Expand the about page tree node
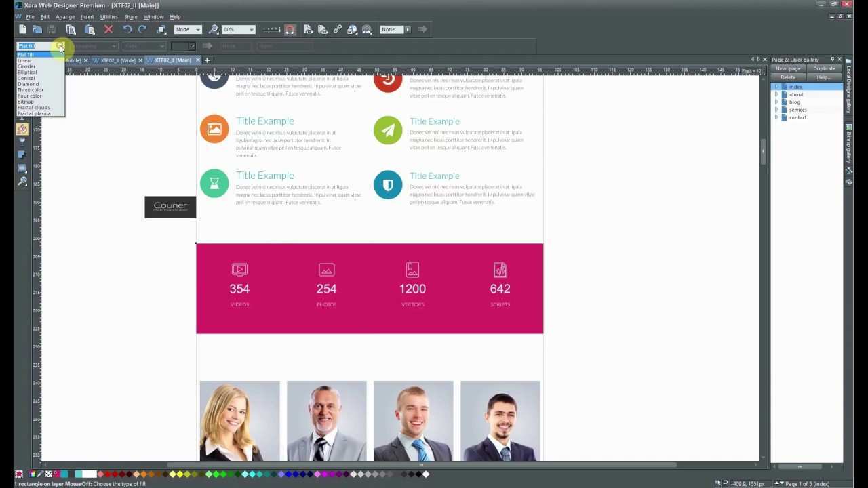 pos(776,94)
